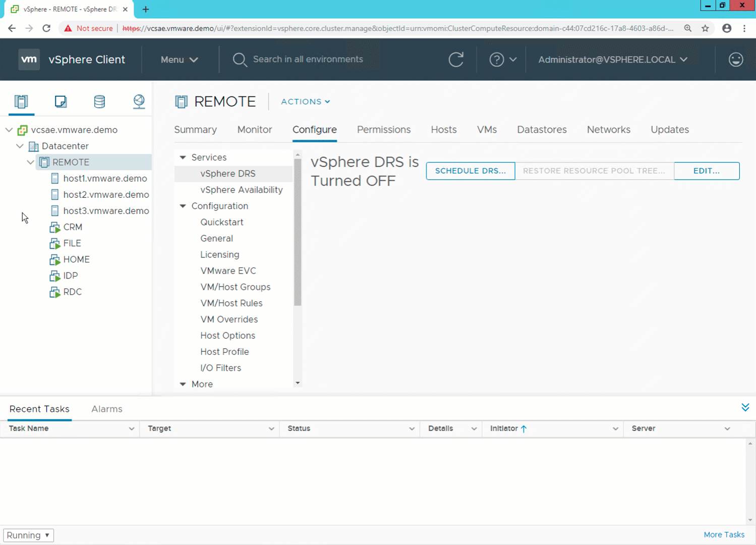This screenshot has width=756, height=545.
Task: Click the refresh icon in top header
Action: [456, 60]
